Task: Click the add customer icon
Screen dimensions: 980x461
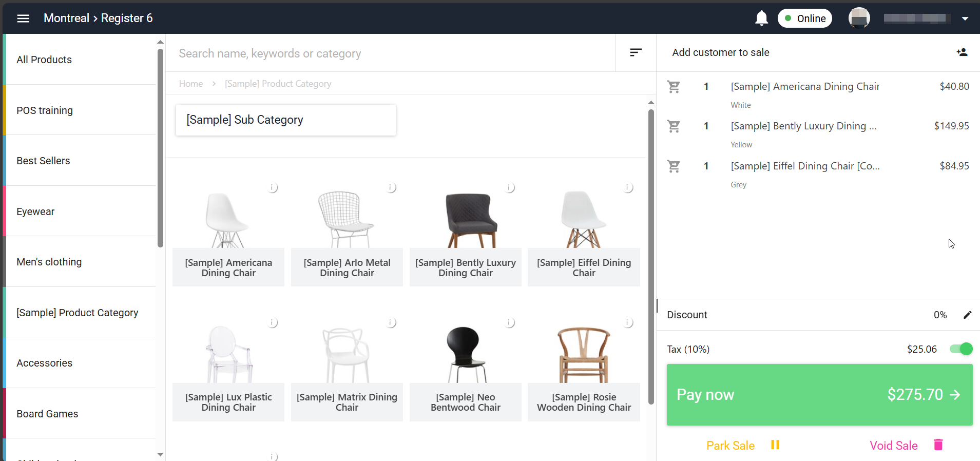Action: [962, 52]
